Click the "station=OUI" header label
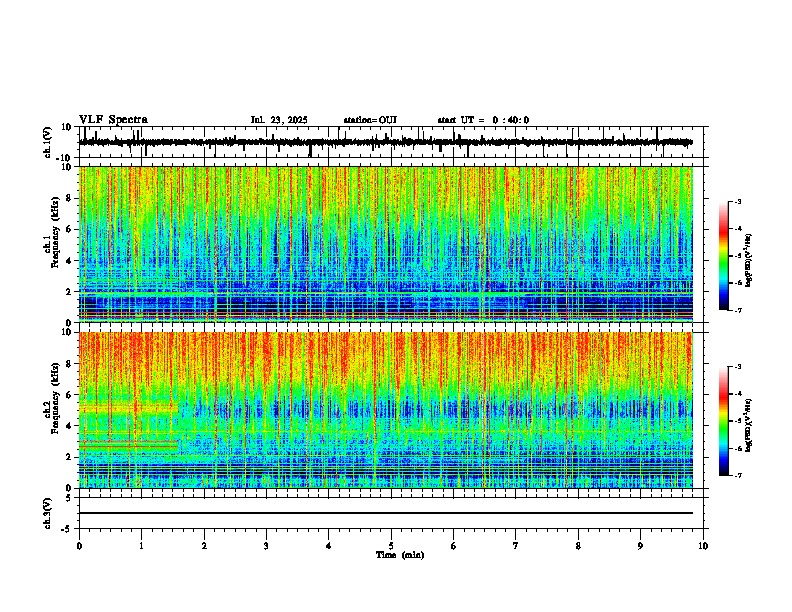This screenshot has height=612, width=792. click(370, 120)
